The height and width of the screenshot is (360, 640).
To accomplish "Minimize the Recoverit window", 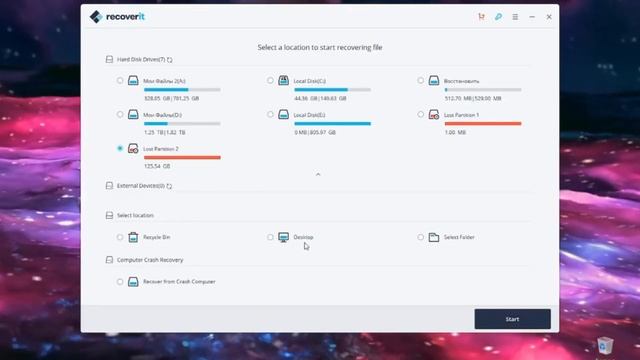I will (x=532, y=17).
